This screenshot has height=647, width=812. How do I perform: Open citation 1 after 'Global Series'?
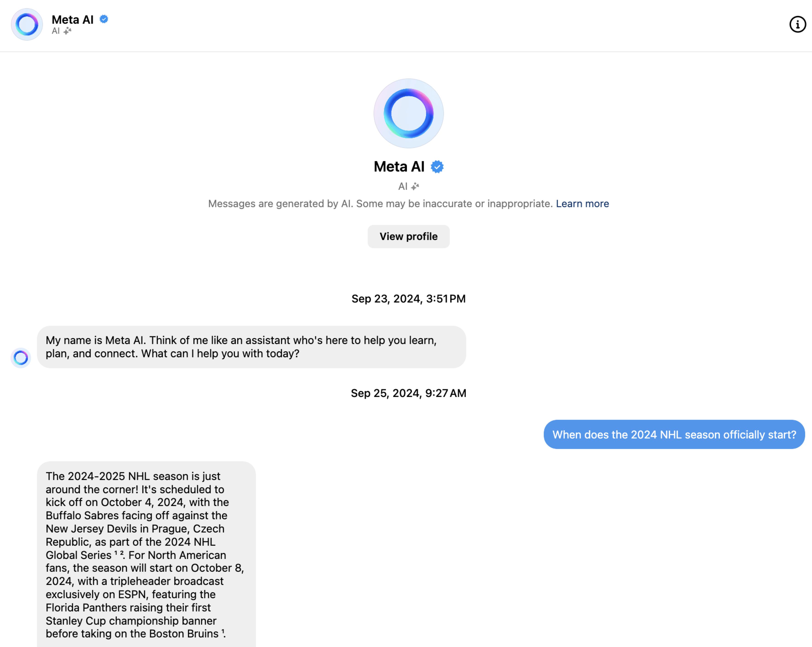(116, 553)
